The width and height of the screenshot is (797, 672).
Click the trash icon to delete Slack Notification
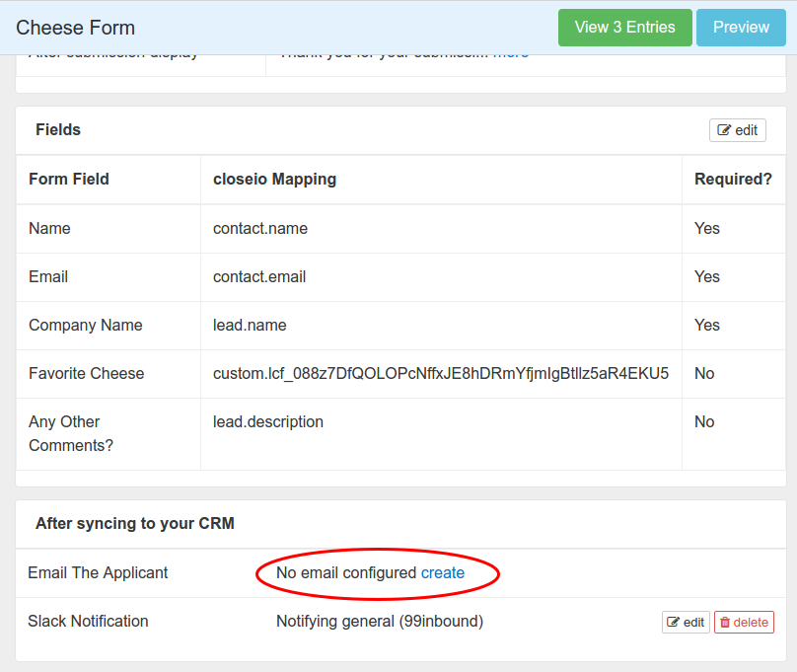coord(725,622)
